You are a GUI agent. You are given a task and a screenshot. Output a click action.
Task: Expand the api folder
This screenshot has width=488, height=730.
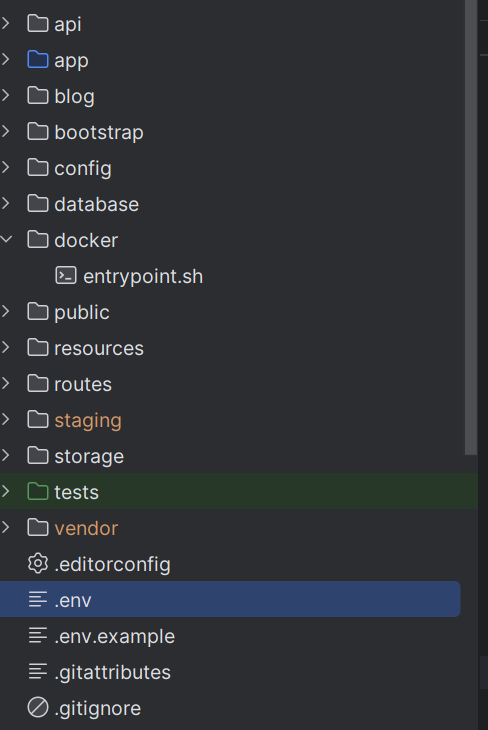[6, 23]
